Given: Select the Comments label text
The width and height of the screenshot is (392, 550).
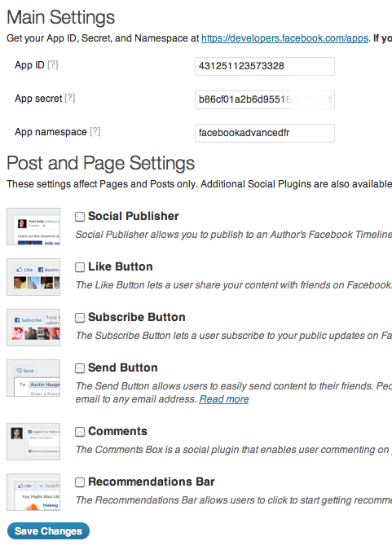Looking at the screenshot, I should pos(117,431).
